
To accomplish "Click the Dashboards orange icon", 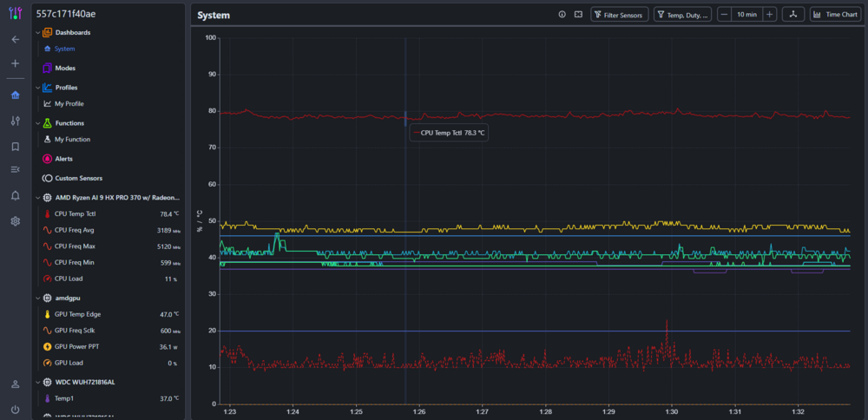I will (x=47, y=33).
